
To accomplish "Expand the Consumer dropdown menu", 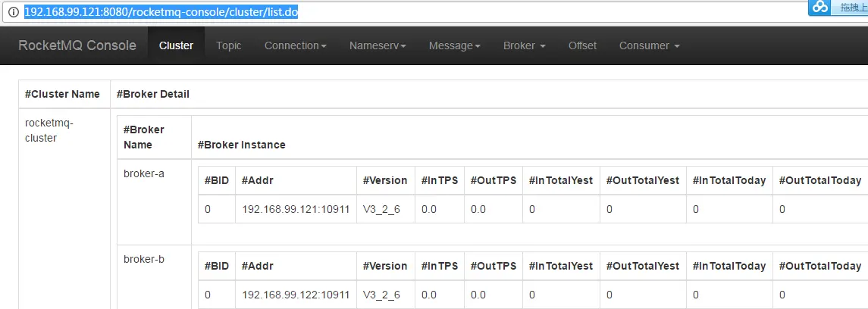I will pyautogui.click(x=650, y=45).
